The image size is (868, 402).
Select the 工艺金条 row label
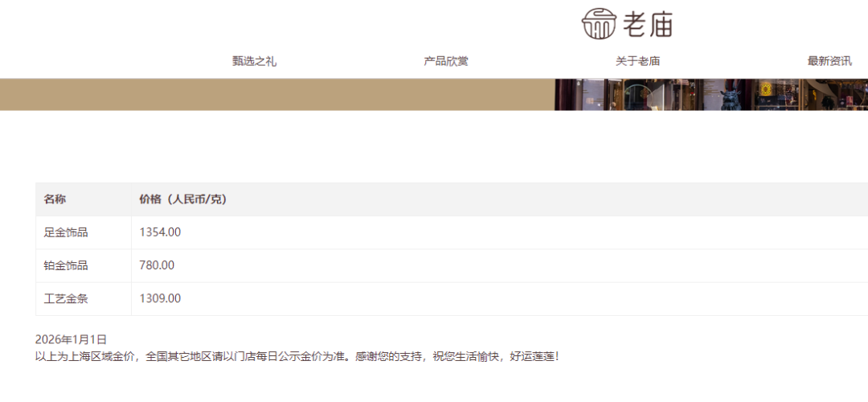click(66, 298)
